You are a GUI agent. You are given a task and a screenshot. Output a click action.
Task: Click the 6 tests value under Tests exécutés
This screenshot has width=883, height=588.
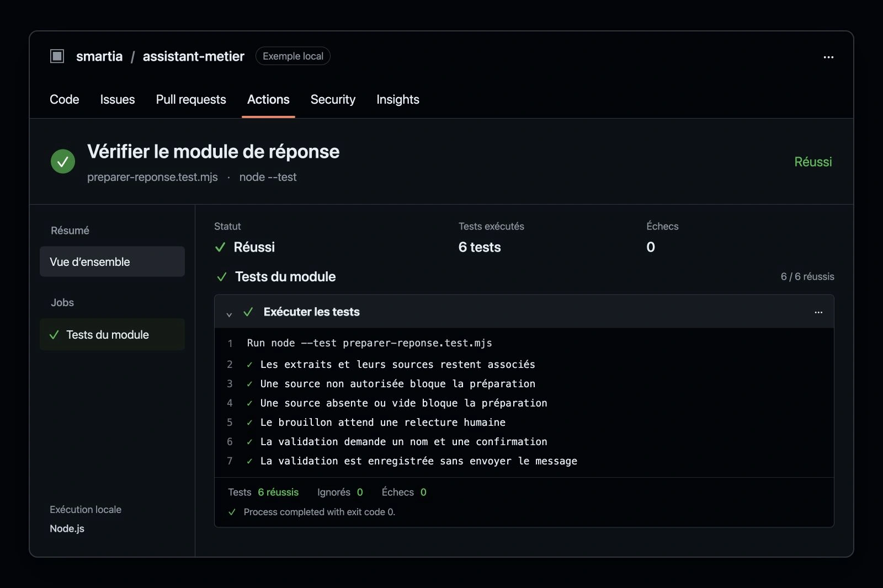click(x=480, y=247)
